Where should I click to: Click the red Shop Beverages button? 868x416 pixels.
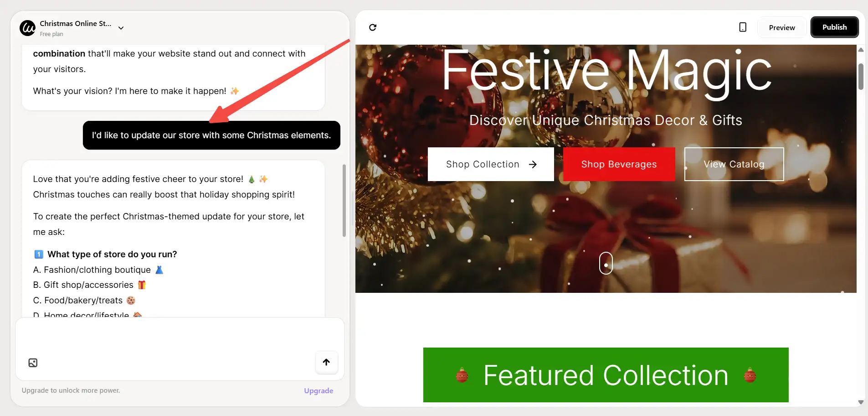point(619,164)
